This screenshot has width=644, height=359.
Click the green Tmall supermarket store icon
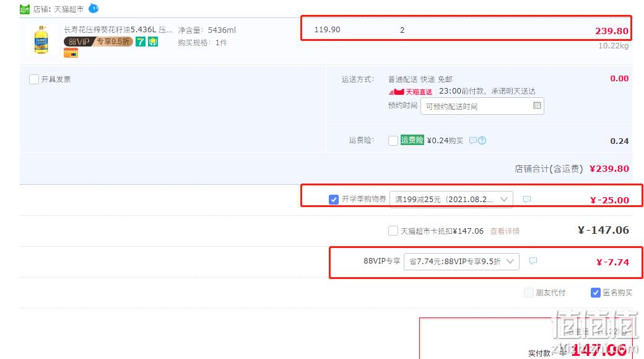click(x=25, y=9)
